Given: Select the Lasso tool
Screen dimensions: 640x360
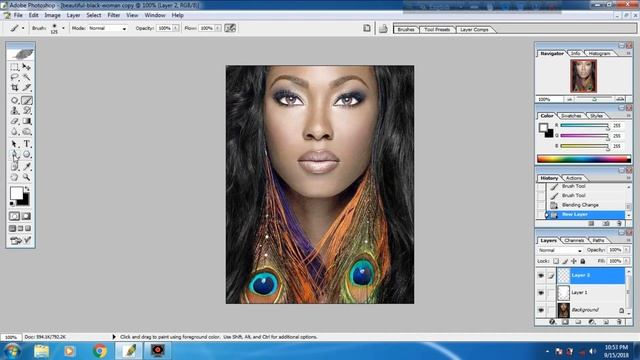Looking at the screenshot, I should pyautogui.click(x=14, y=77).
